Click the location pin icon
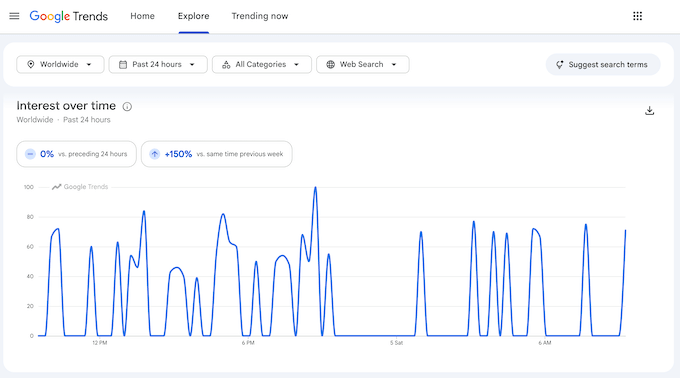The height and width of the screenshot is (378, 680). [31, 65]
